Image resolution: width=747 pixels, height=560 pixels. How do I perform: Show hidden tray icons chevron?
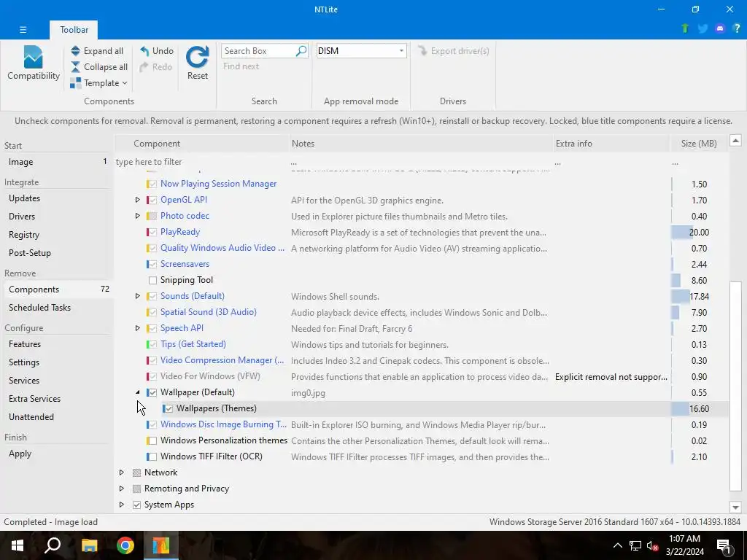[x=617, y=545]
